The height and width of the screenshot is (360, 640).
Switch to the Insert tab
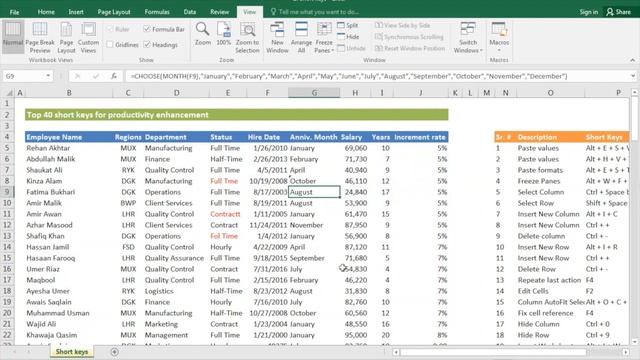pos(76,12)
